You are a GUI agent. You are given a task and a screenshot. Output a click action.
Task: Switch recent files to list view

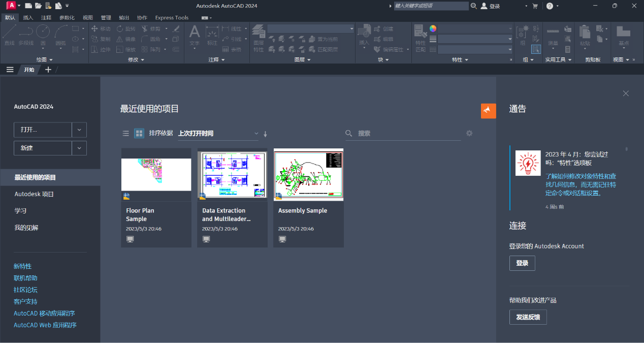click(x=125, y=133)
